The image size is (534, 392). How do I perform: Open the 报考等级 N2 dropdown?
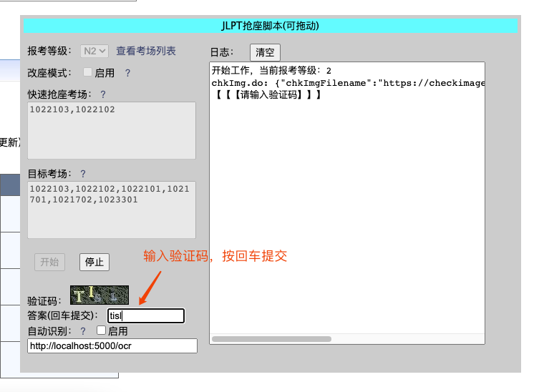(x=94, y=51)
